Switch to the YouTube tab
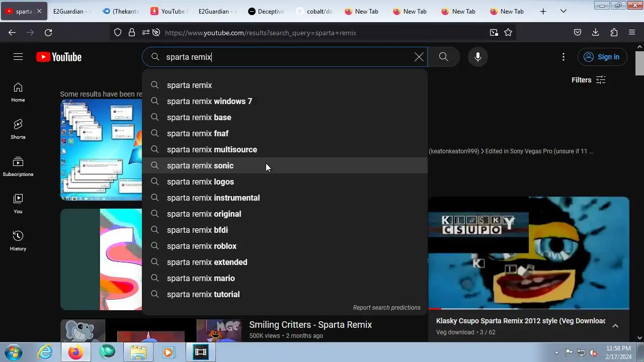 [x=169, y=11]
